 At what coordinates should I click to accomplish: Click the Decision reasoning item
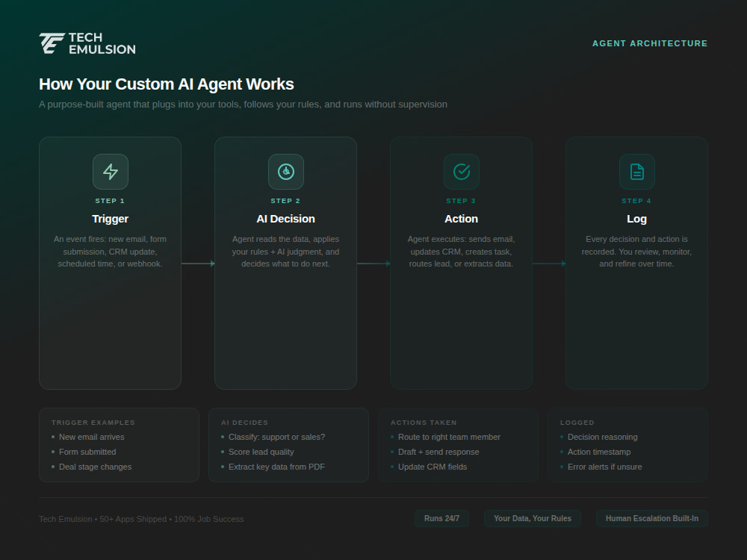(x=603, y=437)
